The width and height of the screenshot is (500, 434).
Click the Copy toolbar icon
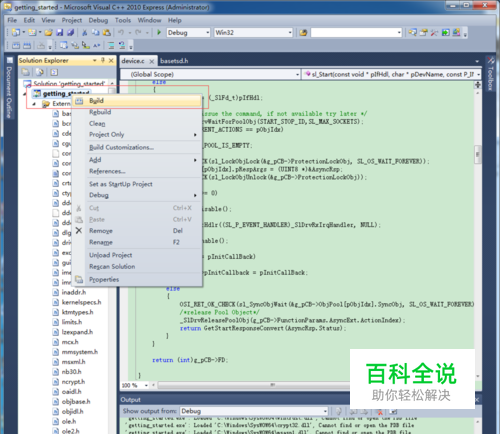pyautogui.click(x=96, y=32)
